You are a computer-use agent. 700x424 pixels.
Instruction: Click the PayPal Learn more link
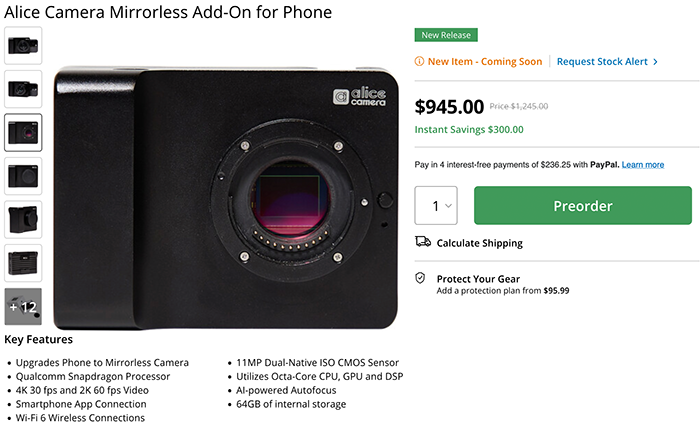click(x=643, y=164)
